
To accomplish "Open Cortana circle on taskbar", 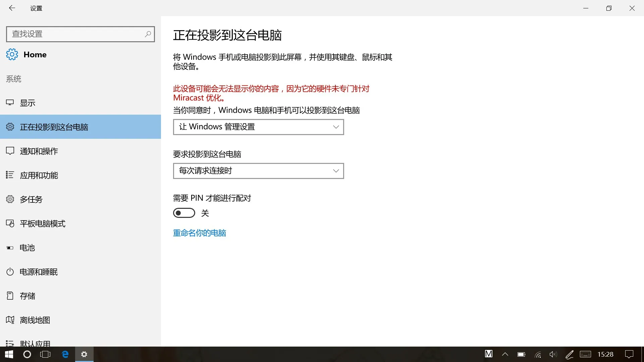I will point(27,354).
